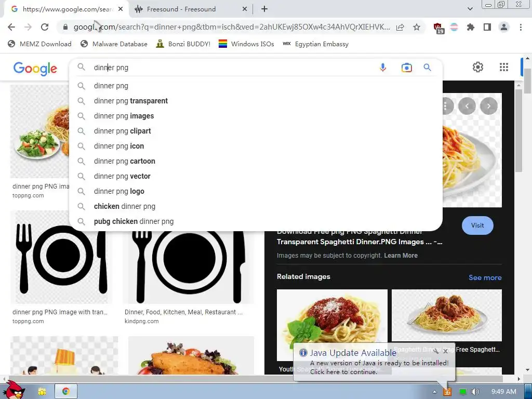
Task: Choose the "dinner png vector" suggestion
Action: (256, 176)
